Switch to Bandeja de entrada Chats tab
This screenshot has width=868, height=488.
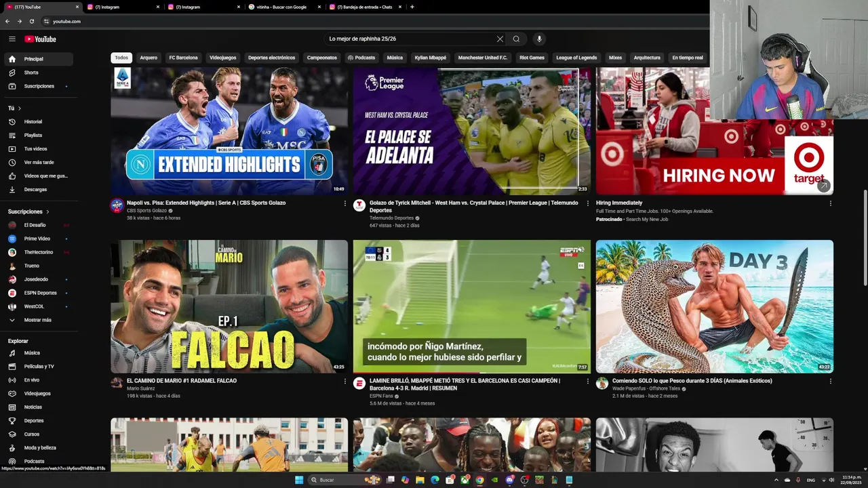(x=365, y=7)
